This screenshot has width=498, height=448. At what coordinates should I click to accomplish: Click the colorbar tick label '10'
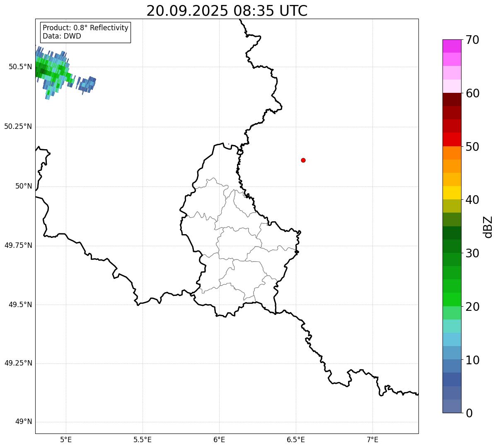[x=472, y=360]
